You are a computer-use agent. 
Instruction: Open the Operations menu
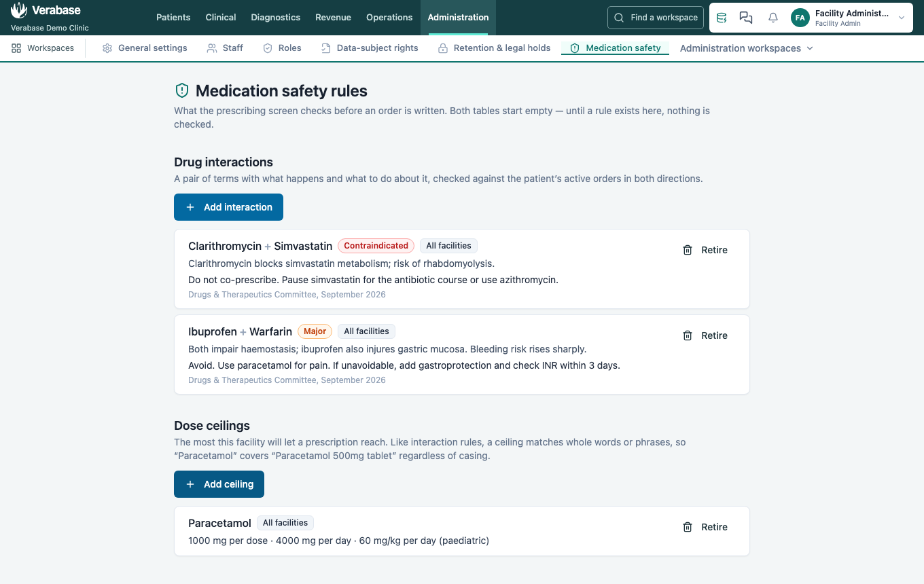389,18
